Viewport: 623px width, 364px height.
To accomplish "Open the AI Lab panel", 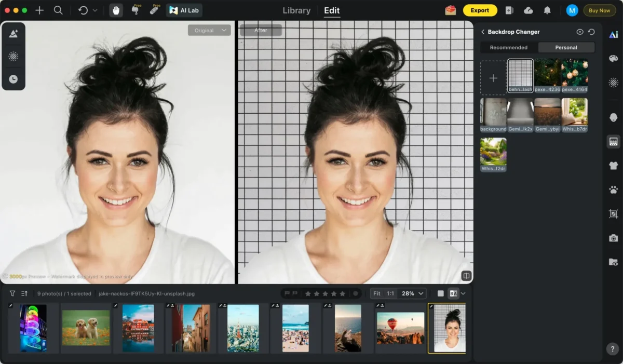I will pos(184,10).
